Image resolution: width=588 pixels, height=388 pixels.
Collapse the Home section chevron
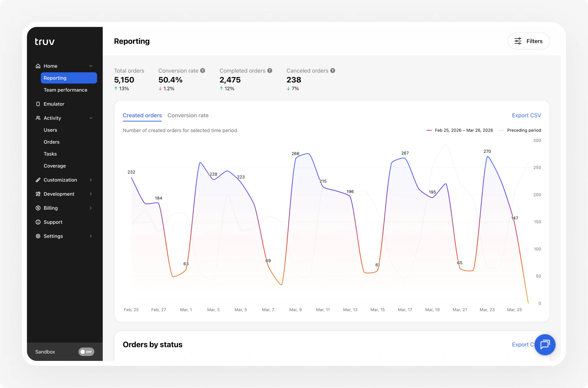coord(91,66)
